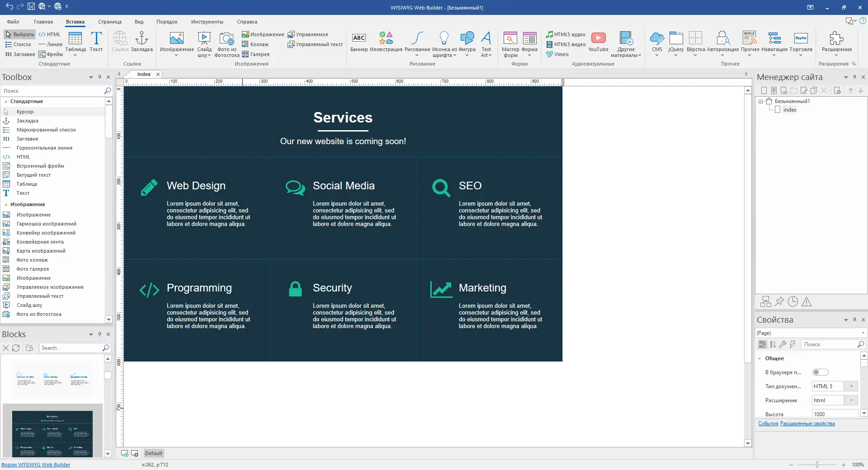Add a Закладка anchor bookmark from ribbon
The image size is (868, 470).
coord(142,42)
